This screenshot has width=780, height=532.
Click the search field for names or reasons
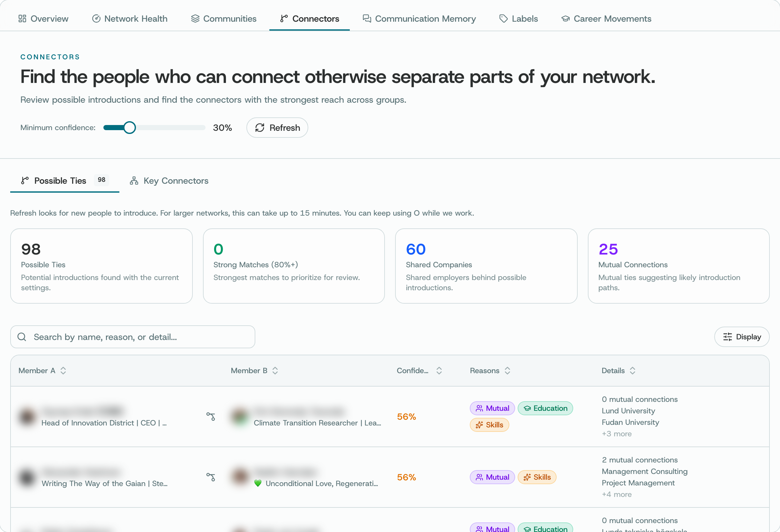click(132, 337)
